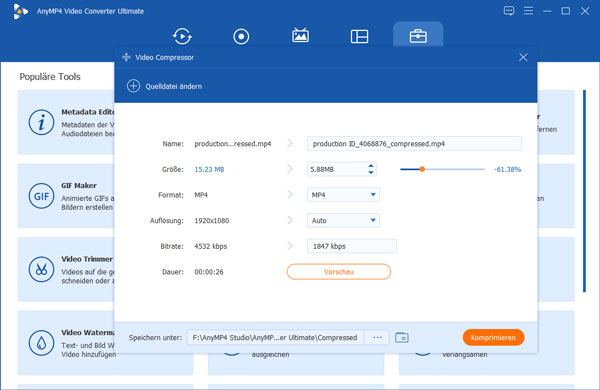Open Metadata Editor info icon

click(41, 122)
